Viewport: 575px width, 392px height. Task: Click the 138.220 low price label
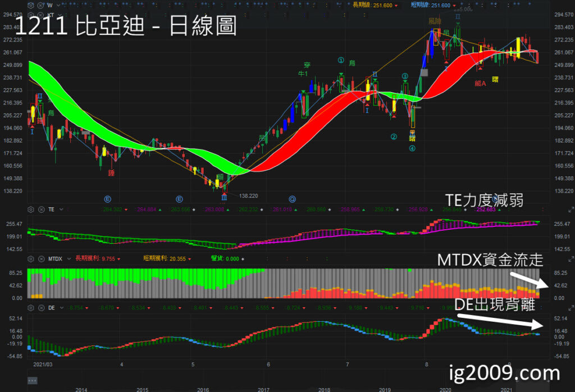pyautogui.click(x=248, y=196)
